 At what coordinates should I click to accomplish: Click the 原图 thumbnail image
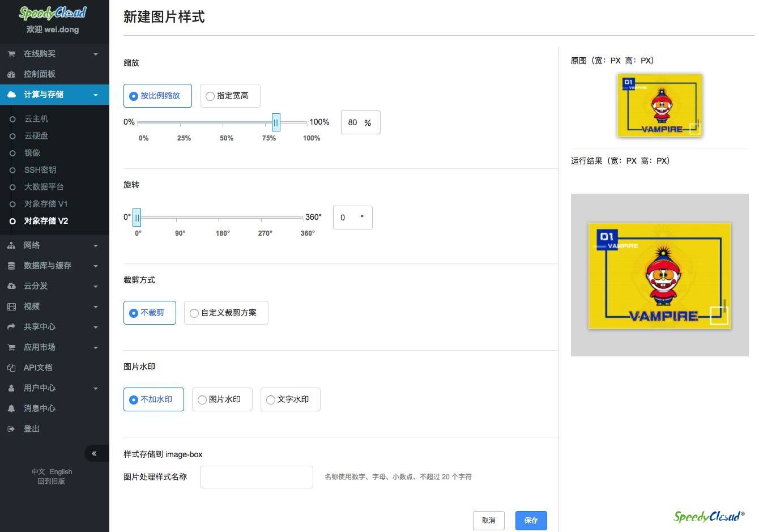[x=660, y=105]
